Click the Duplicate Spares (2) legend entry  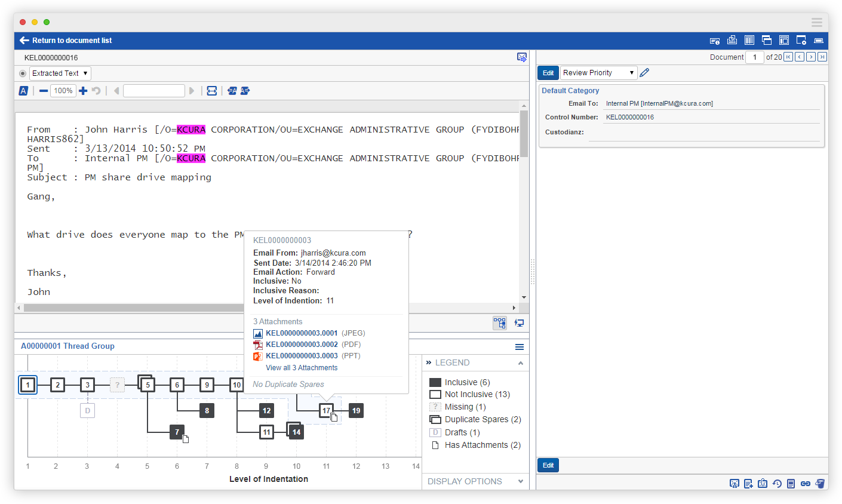click(x=475, y=419)
